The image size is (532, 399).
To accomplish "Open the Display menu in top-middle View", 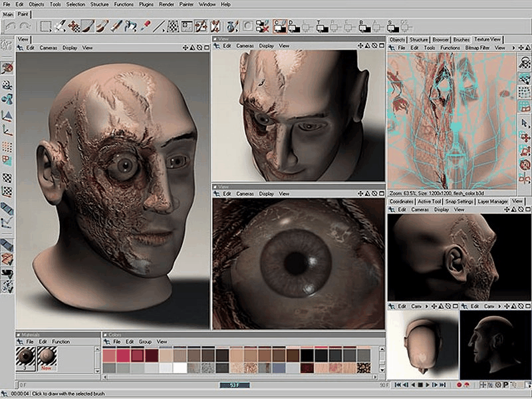I will coord(267,45).
